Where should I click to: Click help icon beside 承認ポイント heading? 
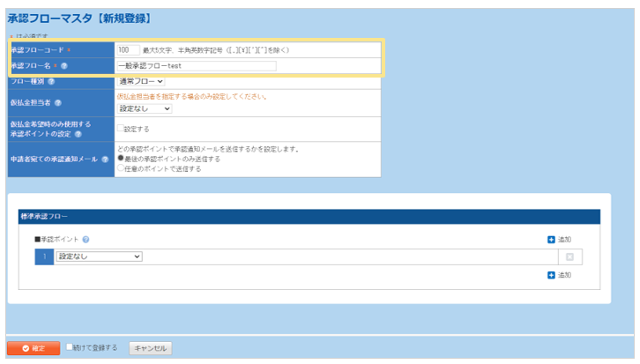click(86, 240)
